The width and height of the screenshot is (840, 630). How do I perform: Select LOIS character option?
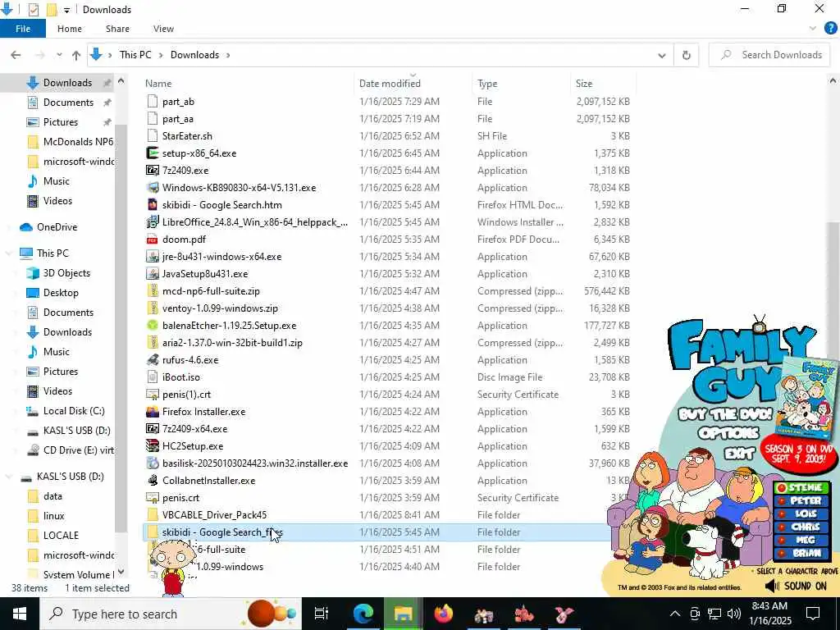click(x=801, y=514)
